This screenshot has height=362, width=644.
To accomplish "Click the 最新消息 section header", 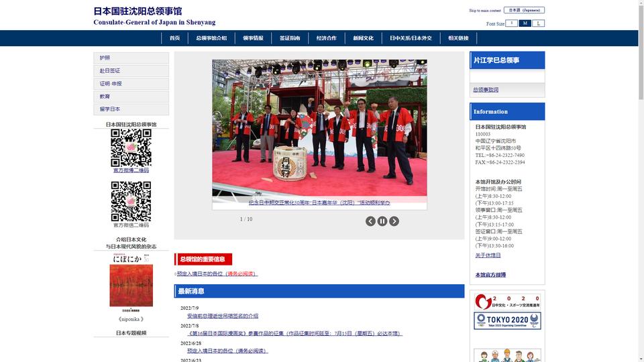I will (x=319, y=291).
